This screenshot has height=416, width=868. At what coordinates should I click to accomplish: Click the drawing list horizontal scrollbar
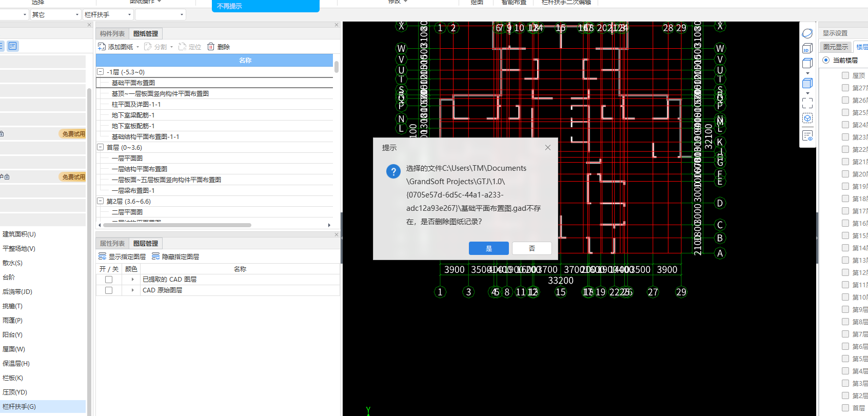click(177, 225)
